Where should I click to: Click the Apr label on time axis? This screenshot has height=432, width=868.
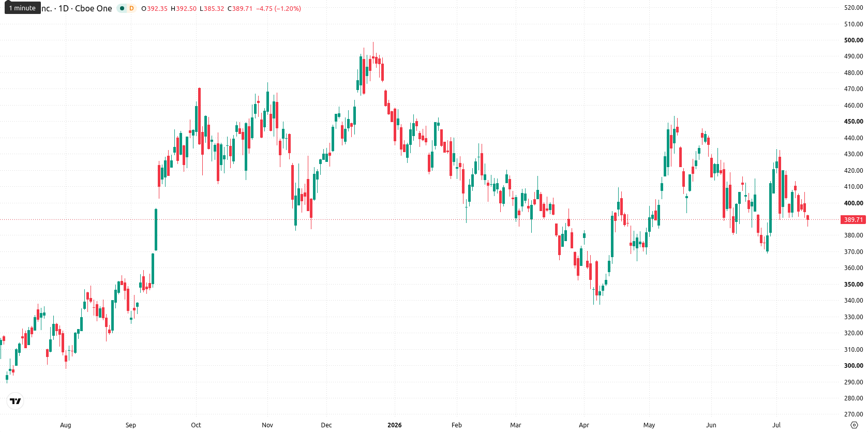tap(584, 425)
